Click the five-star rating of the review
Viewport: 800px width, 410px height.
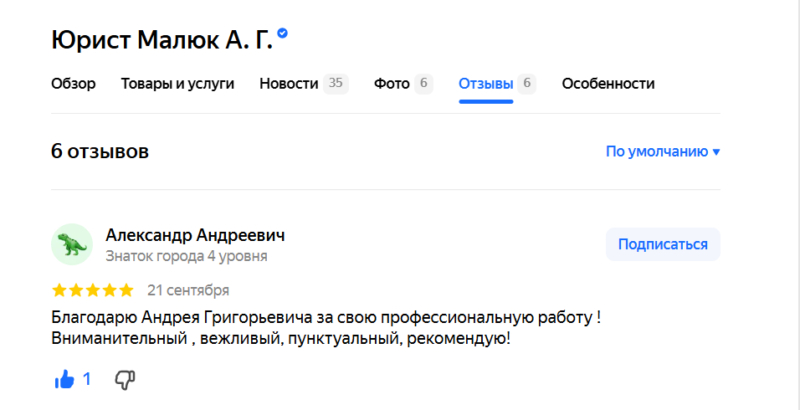tap(92, 291)
